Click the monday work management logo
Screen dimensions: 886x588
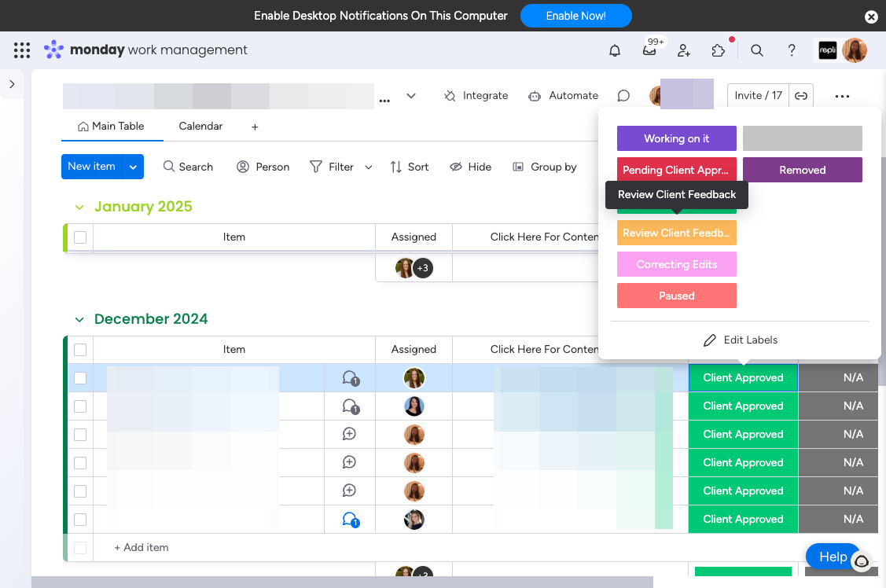(145, 50)
